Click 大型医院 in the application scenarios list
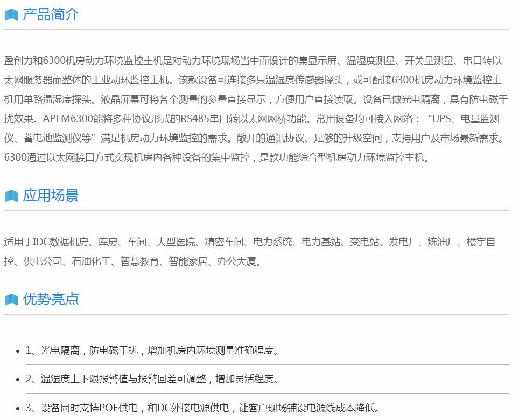 tap(174, 242)
